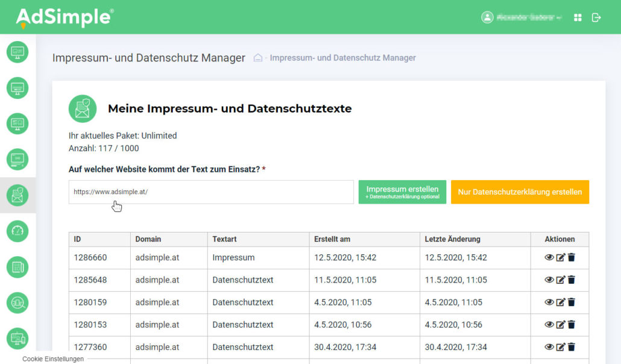Click the logout icon in the top right
621x364 pixels.
(x=596, y=17)
